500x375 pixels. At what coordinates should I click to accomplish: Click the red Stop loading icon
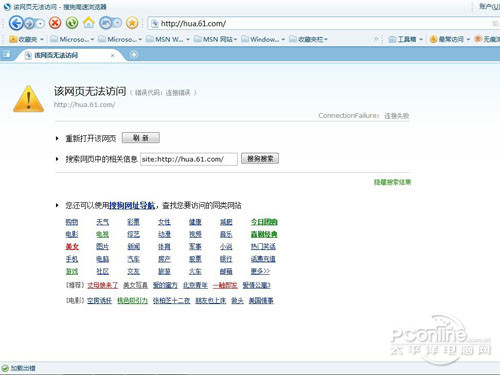55,23
